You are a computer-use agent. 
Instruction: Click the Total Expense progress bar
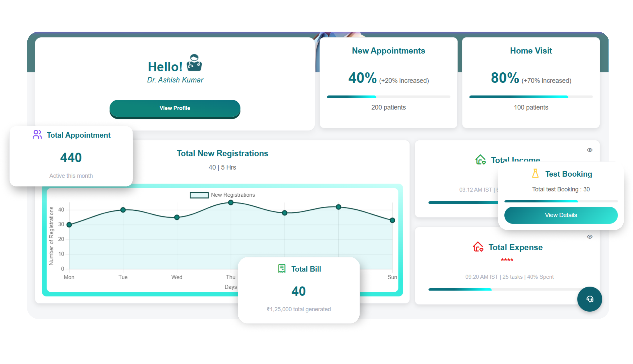507,289
